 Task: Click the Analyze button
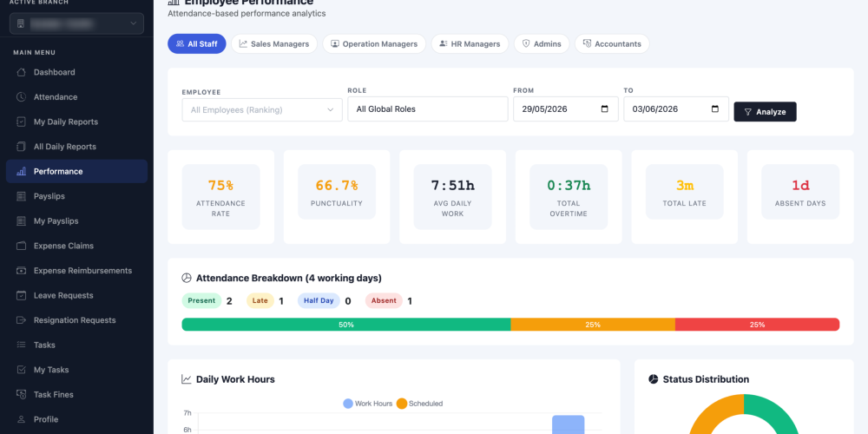(765, 112)
